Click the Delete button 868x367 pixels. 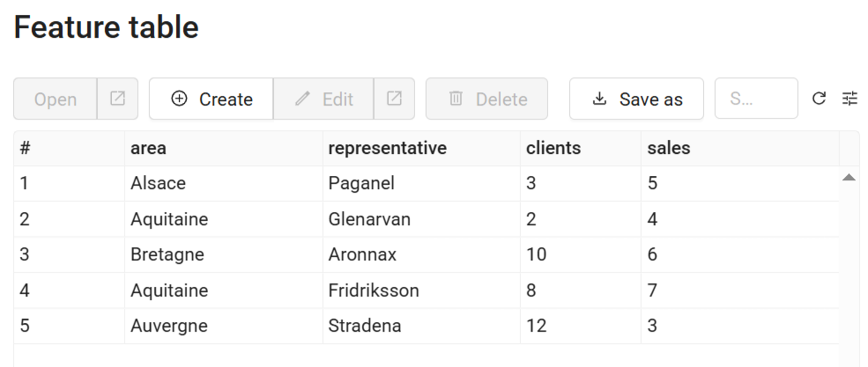pos(486,99)
